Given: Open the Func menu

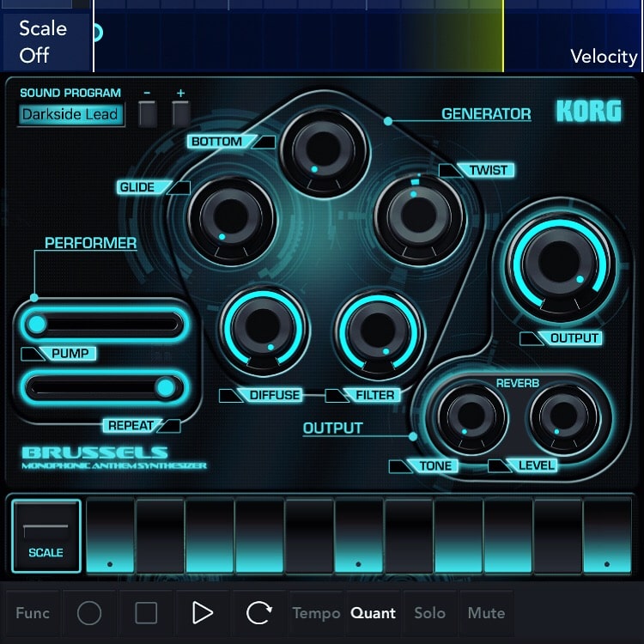Looking at the screenshot, I should [33, 612].
